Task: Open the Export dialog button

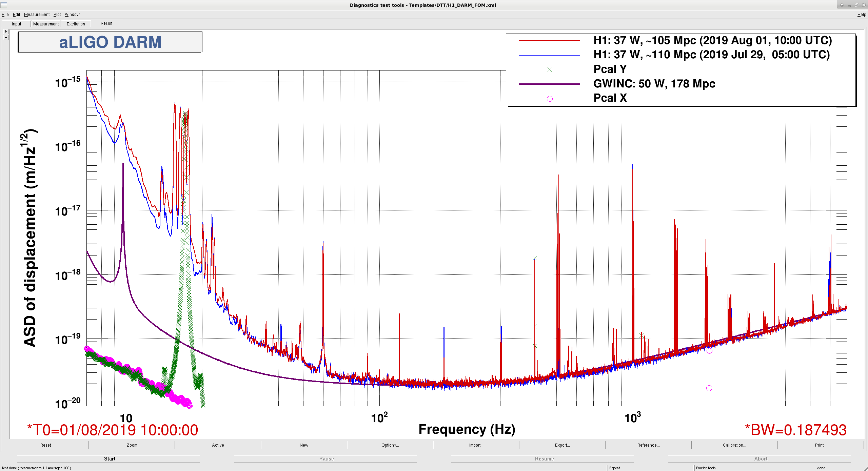Action: [x=562, y=445]
